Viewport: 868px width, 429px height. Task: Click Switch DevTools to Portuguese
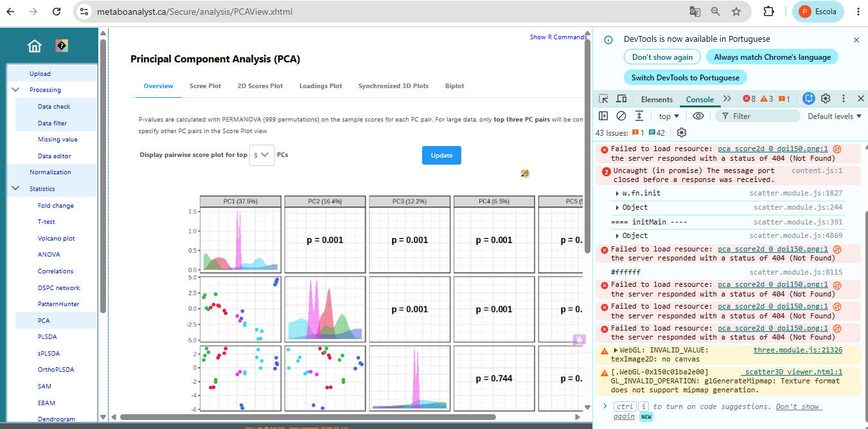tap(685, 78)
